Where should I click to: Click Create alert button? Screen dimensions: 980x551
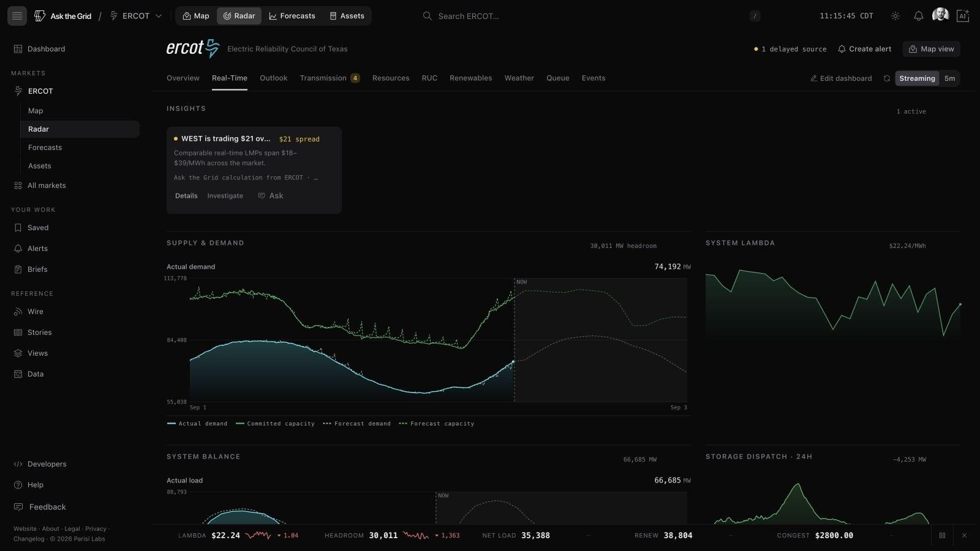tap(864, 49)
